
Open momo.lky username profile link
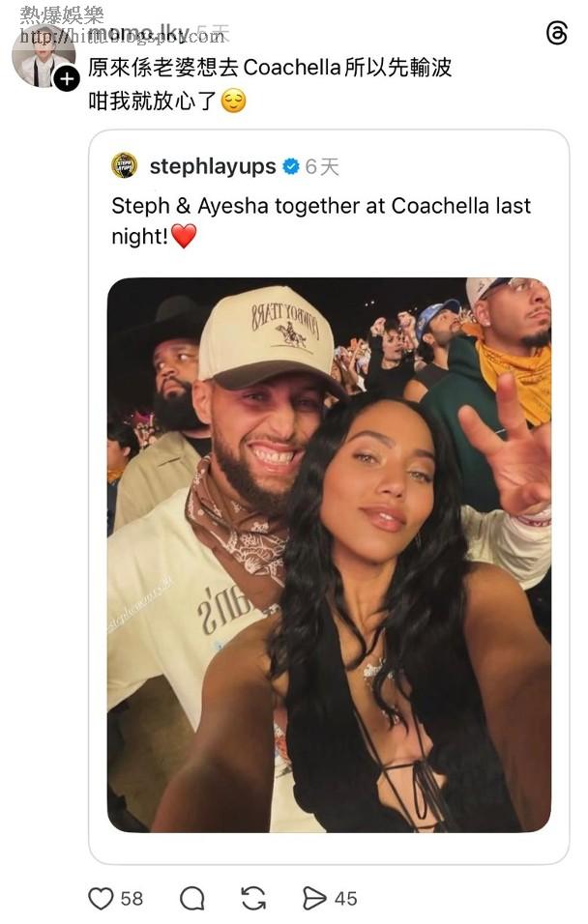[138, 35]
